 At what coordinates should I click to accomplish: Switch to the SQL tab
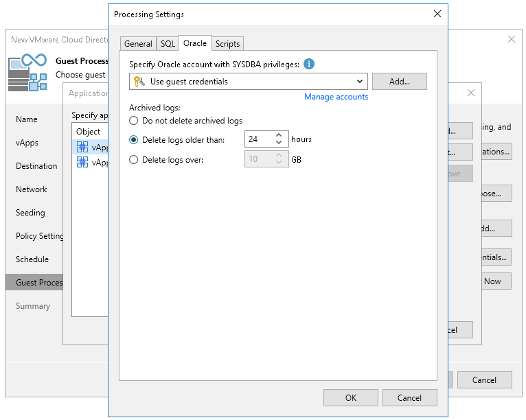[168, 44]
